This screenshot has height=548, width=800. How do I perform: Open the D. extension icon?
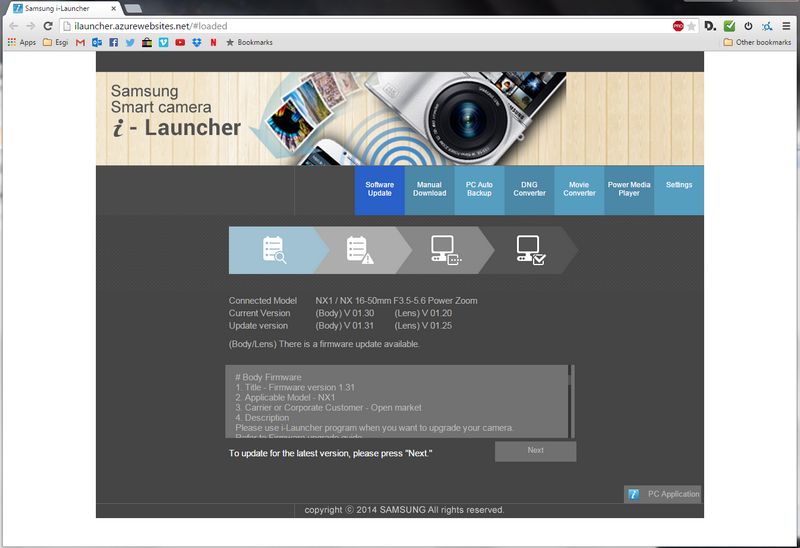(x=710, y=26)
